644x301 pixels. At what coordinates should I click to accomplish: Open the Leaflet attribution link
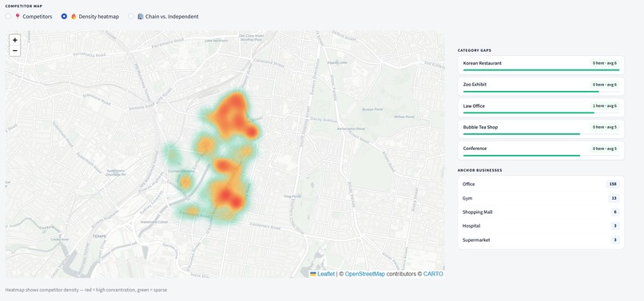[x=326, y=274]
